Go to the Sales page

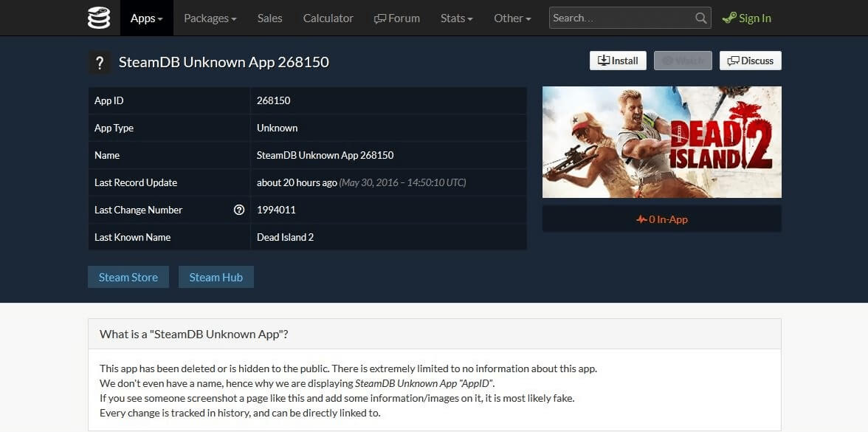[269, 18]
